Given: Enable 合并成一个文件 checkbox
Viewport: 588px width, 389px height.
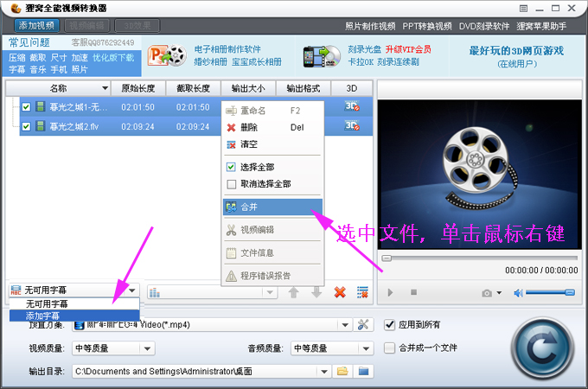Looking at the screenshot, I should (x=390, y=348).
